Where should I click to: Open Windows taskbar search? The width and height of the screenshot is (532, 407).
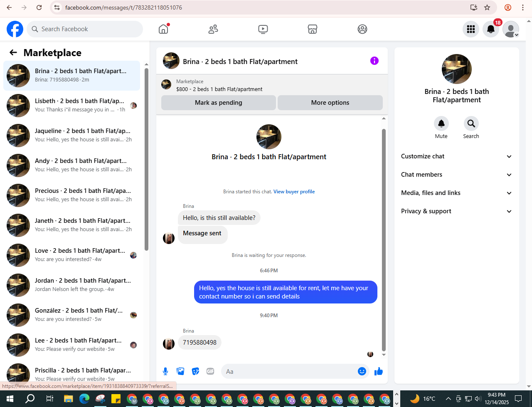point(30,399)
